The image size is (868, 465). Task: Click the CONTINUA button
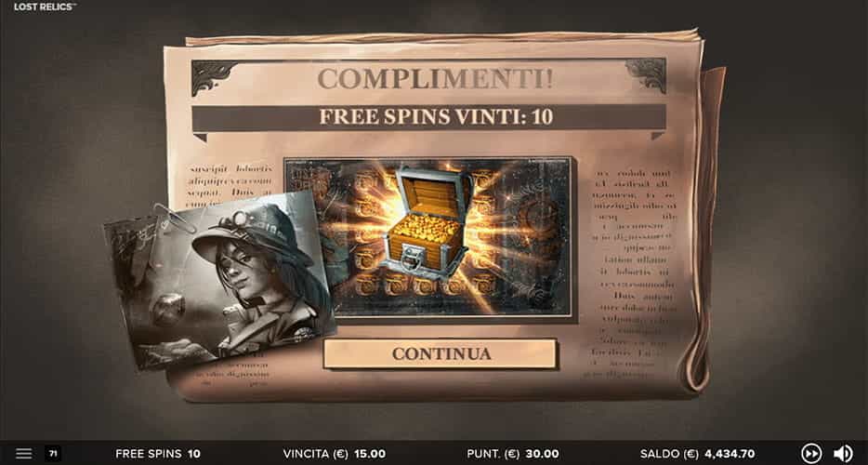pyautogui.click(x=441, y=353)
